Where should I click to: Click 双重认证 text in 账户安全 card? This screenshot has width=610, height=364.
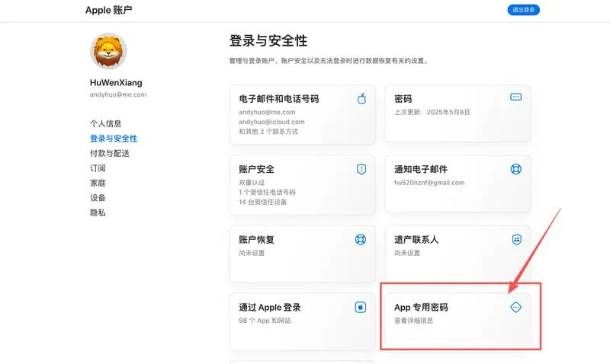[252, 182]
